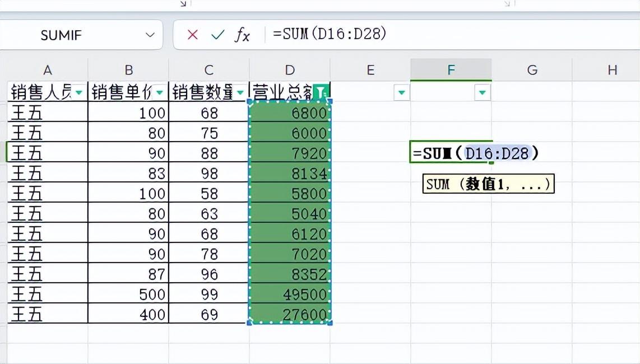Viewport: 640px width, 364px height.
Task: Select quantity cell showing 58
Action: click(x=209, y=193)
